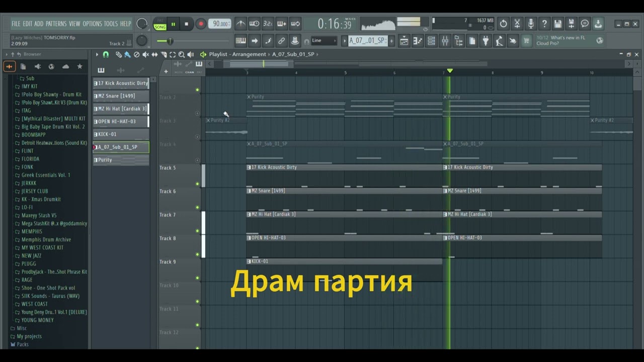The width and height of the screenshot is (644, 362).
Task: Toggle the playlist snap magnet
Action: [x=106, y=54]
